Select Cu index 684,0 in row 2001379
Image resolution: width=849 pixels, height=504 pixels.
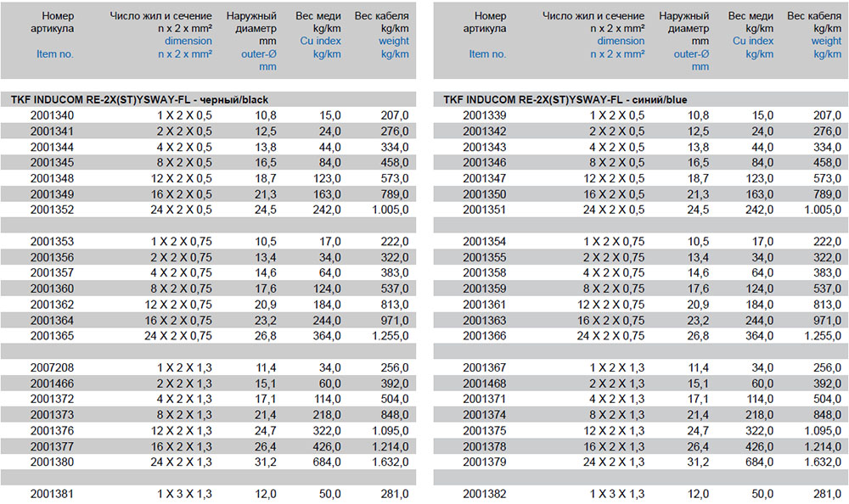760,462
